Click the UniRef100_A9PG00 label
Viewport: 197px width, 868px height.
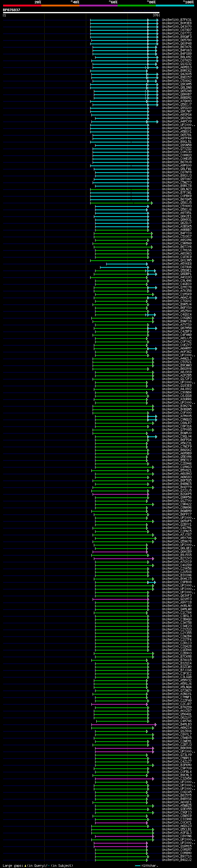[176, 165]
